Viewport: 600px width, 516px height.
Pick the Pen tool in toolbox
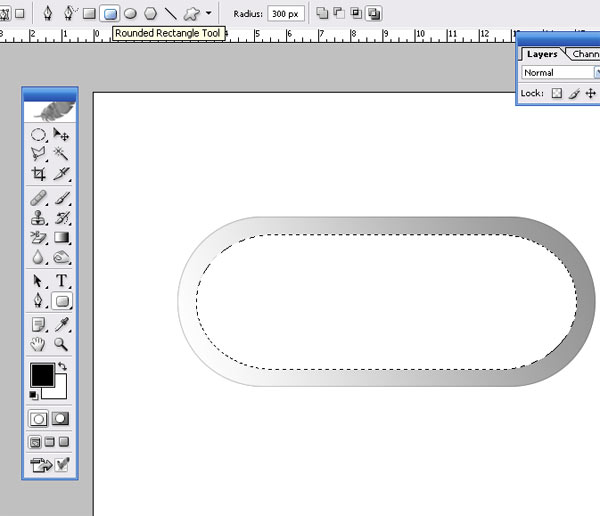[38, 301]
